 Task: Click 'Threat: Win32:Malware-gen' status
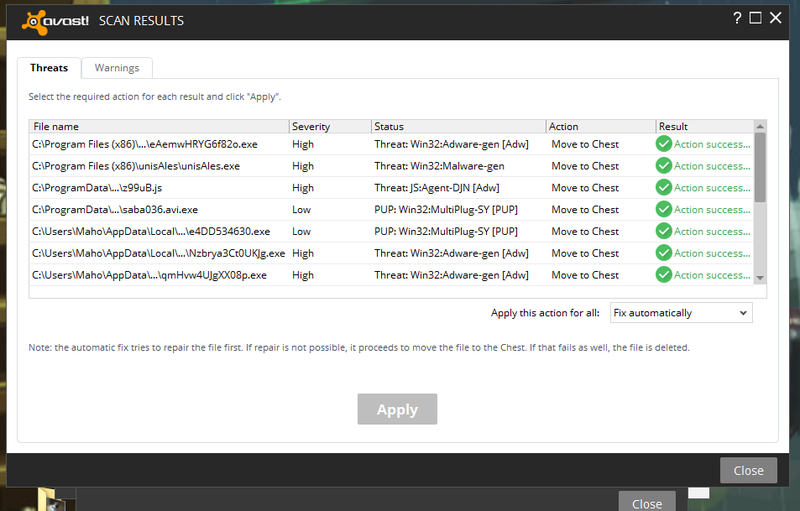pyautogui.click(x=439, y=166)
